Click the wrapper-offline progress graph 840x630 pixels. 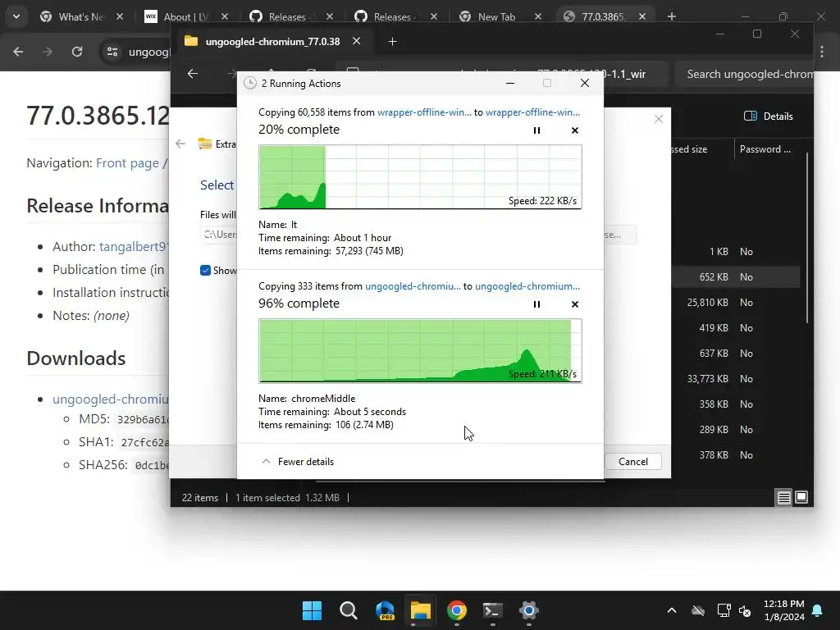pos(420,177)
